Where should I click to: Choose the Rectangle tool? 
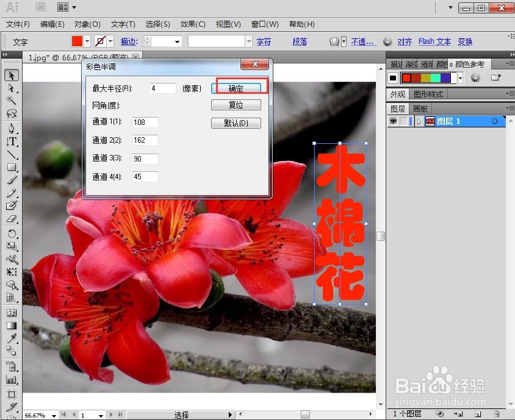pos(12,168)
